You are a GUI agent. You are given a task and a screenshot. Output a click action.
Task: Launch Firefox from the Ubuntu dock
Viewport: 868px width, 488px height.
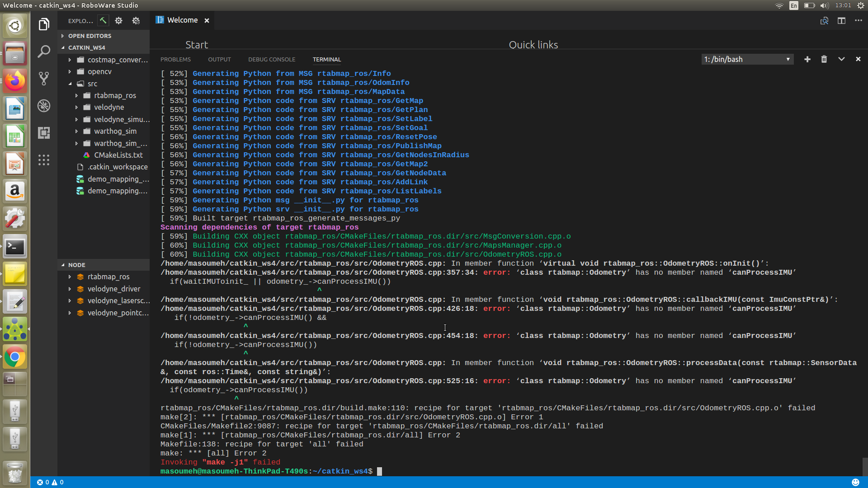pyautogui.click(x=14, y=81)
